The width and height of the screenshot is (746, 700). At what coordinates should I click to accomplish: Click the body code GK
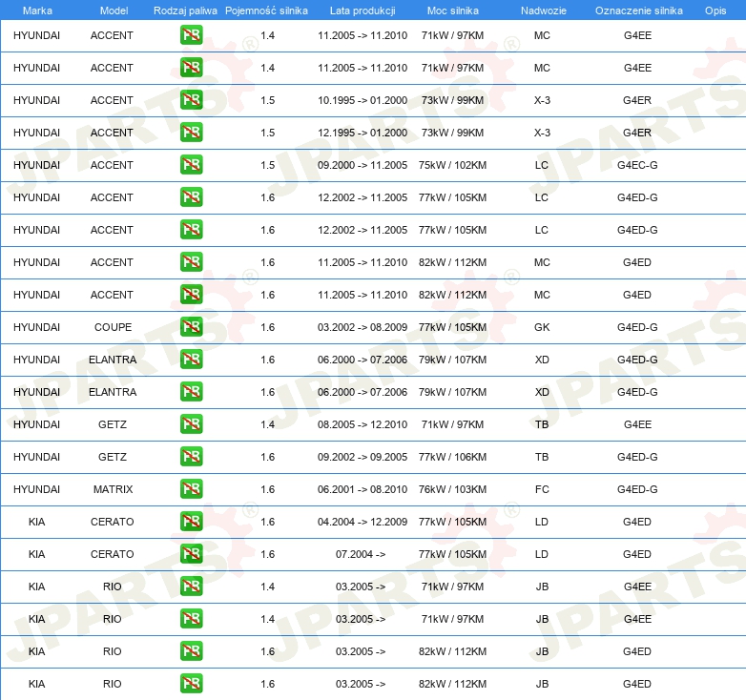point(542,327)
